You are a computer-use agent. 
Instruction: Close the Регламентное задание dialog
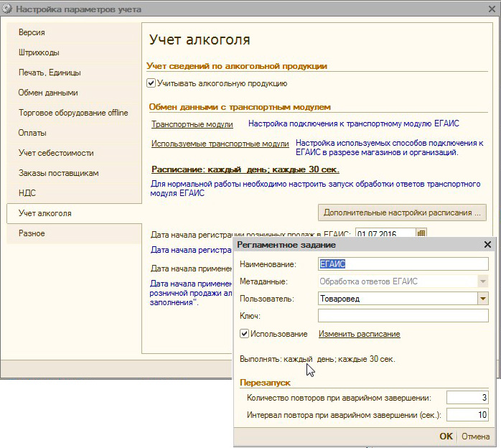click(487, 245)
